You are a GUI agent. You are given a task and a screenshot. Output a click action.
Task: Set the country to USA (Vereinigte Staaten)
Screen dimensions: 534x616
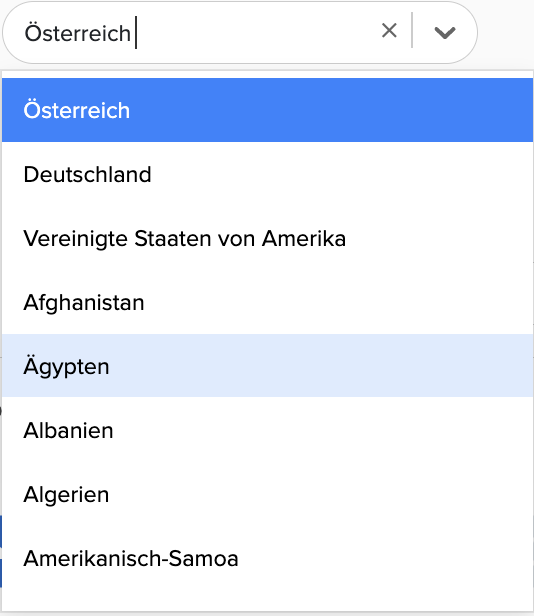pos(267,238)
